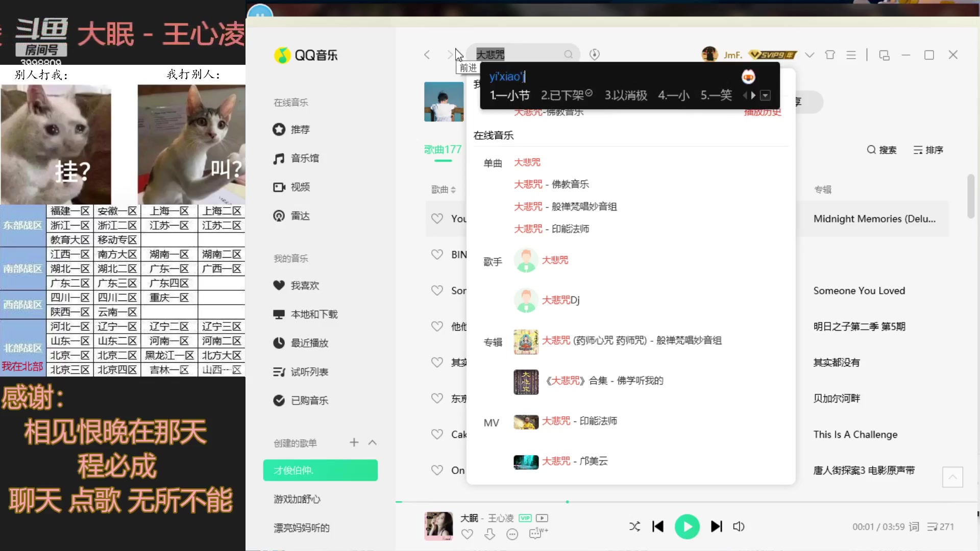Click 搜索 in the playlist toolbar
Image resolution: width=980 pixels, height=551 pixels.
[x=882, y=150]
